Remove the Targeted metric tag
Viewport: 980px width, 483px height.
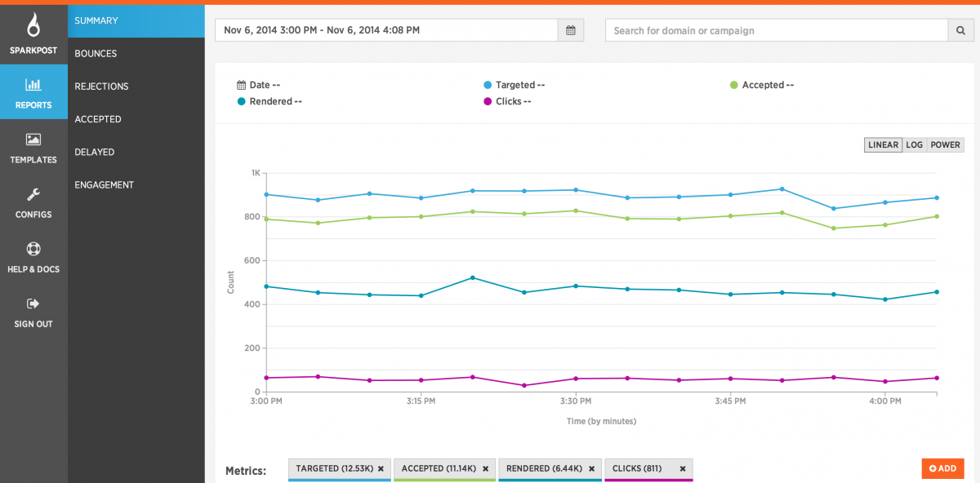pyautogui.click(x=381, y=469)
